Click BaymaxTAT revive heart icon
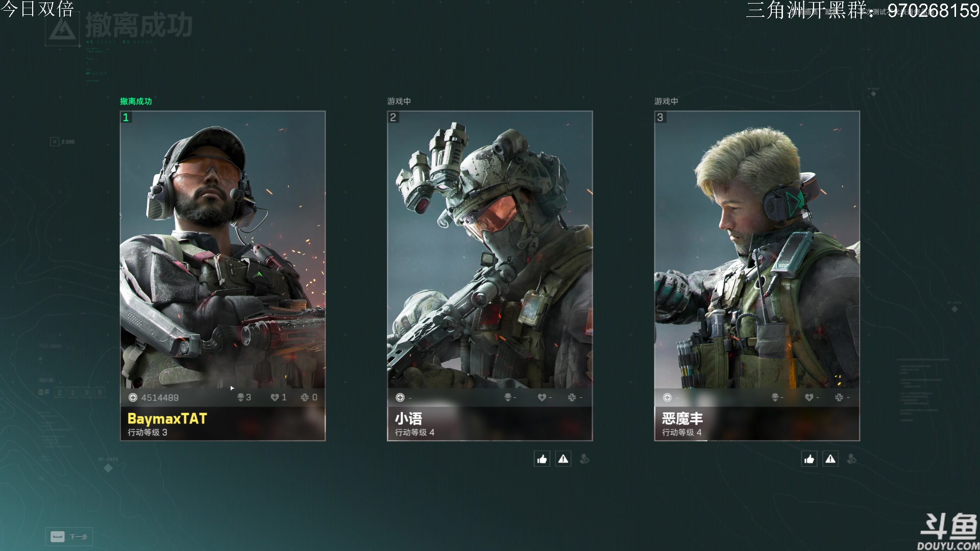Image resolution: width=980 pixels, height=551 pixels. coord(275,397)
